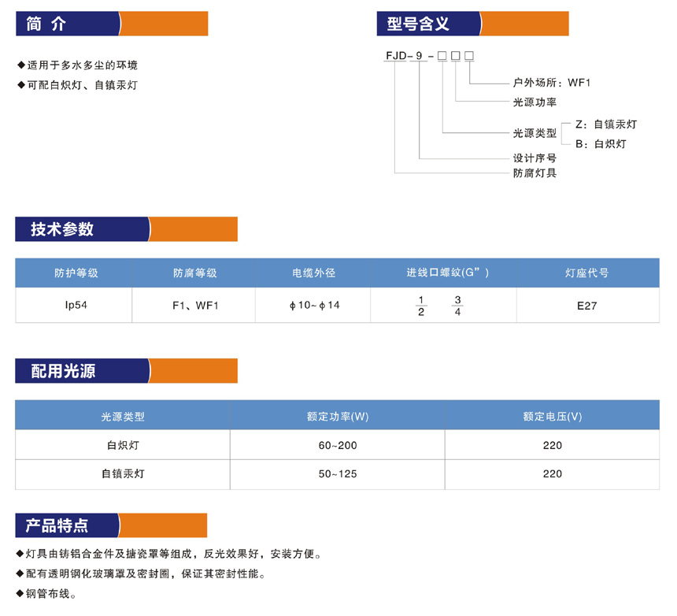This screenshot has width=677, height=616.
Task: Click the 户外场所：WF1 label
Action: [551, 82]
